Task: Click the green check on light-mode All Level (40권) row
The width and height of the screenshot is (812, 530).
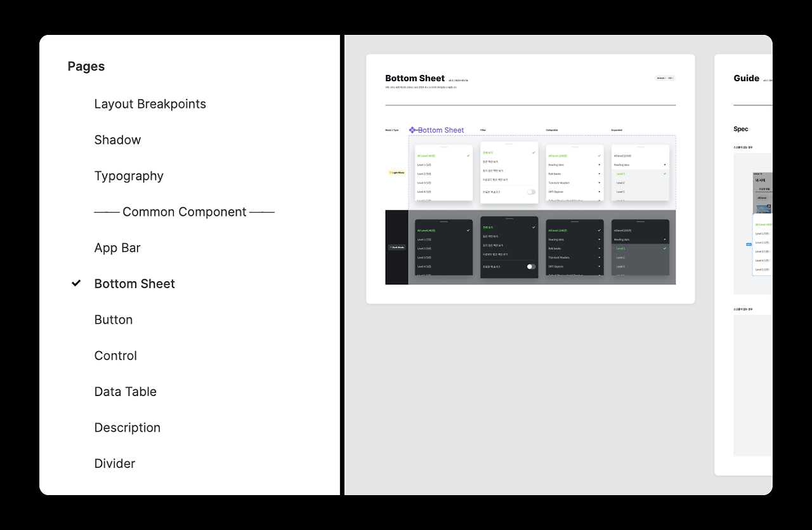Action: point(468,156)
